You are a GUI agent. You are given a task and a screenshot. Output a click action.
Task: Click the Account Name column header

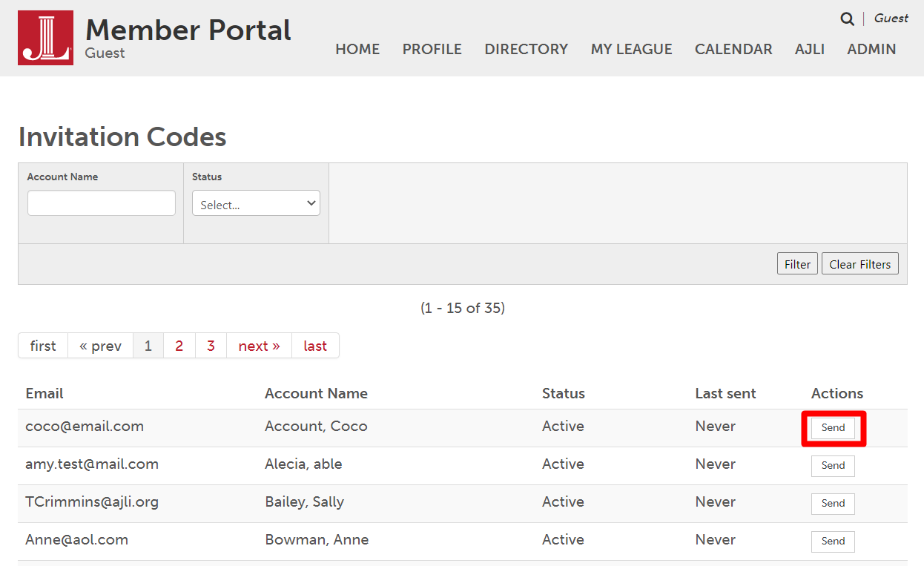tap(316, 393)
